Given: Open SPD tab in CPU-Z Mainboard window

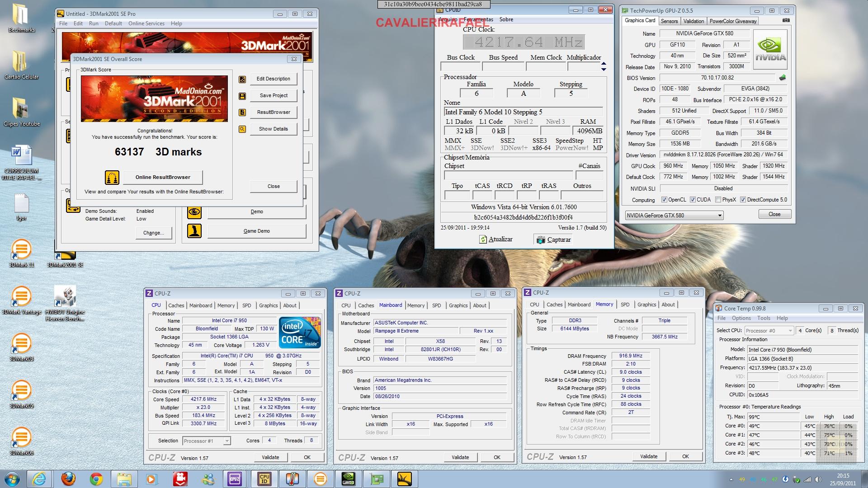Looking at the screenshot, I should coord(436,305).
